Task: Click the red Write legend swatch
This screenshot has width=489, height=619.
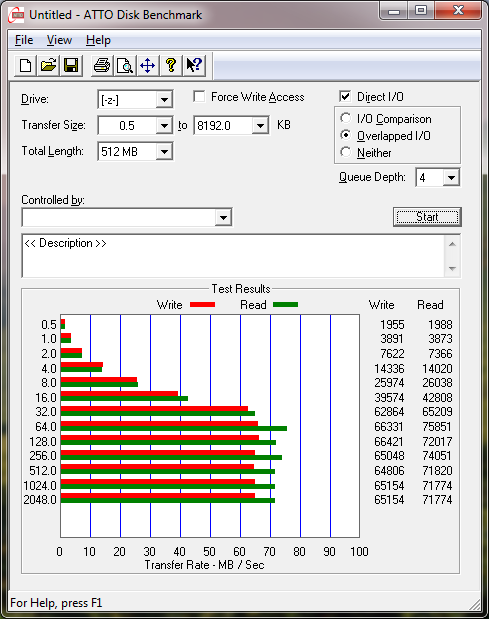Action: pos(202,304)
